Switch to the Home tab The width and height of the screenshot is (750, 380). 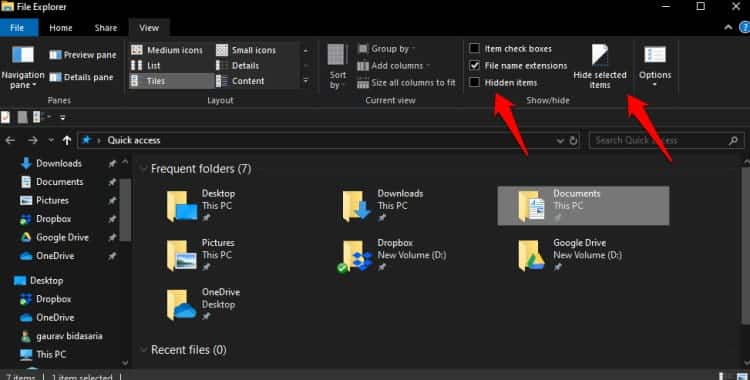tap(61, 28)
